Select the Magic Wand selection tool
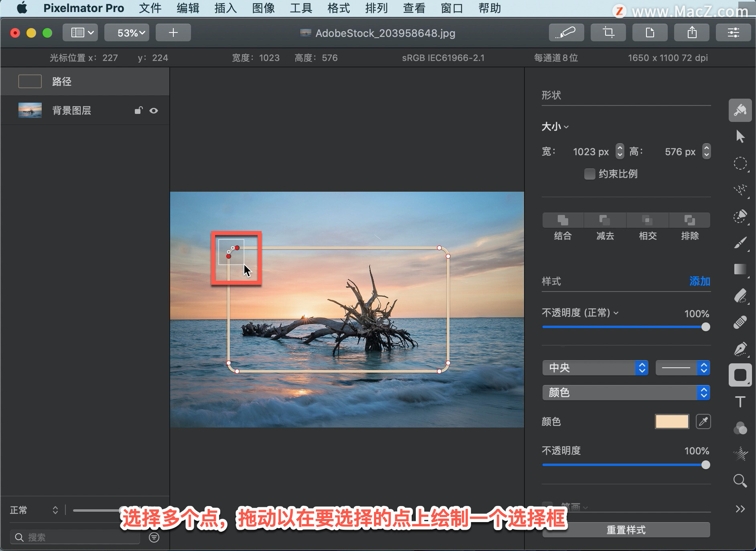Viewport: 756px width, 551px height. 740,190
